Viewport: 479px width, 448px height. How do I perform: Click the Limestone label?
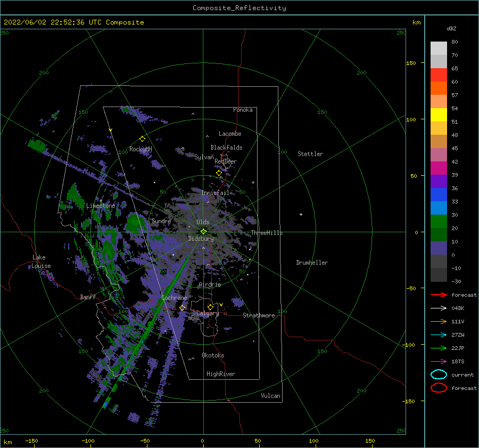point(101,206)
